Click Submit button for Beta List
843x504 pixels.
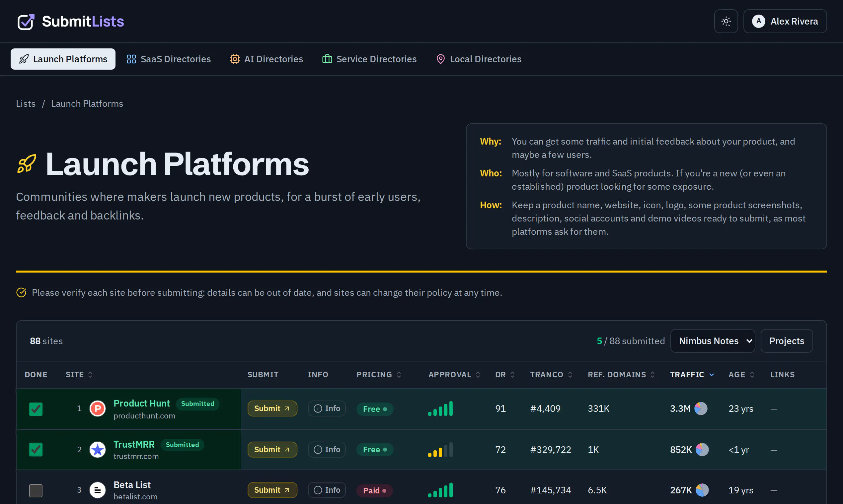click(x=272, y=490)
